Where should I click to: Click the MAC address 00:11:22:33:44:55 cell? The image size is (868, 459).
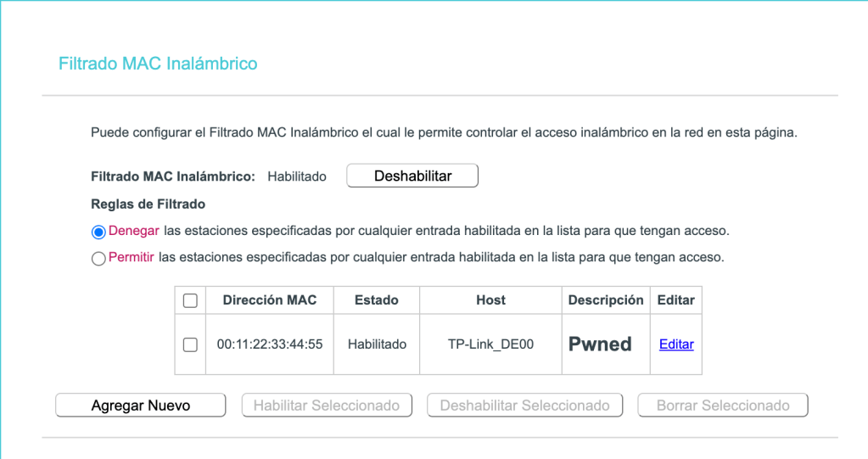(270, 344)
